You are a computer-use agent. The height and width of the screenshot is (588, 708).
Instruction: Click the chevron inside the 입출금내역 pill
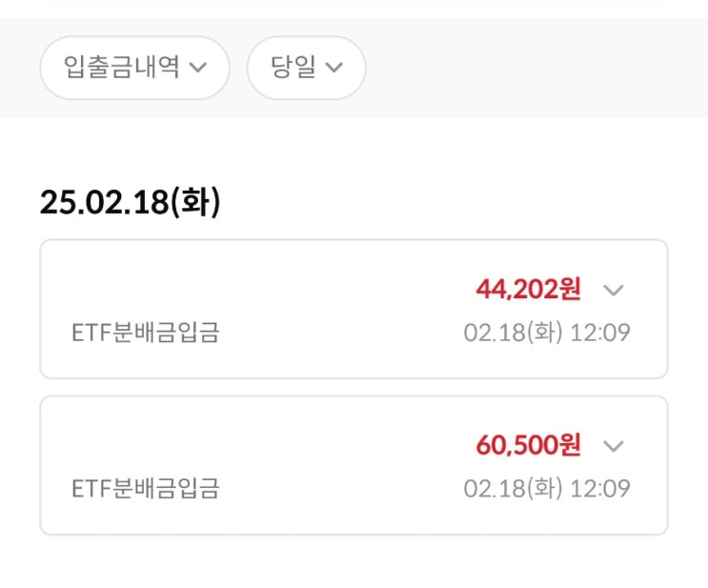pyautogui.click(x=198, y=68)
